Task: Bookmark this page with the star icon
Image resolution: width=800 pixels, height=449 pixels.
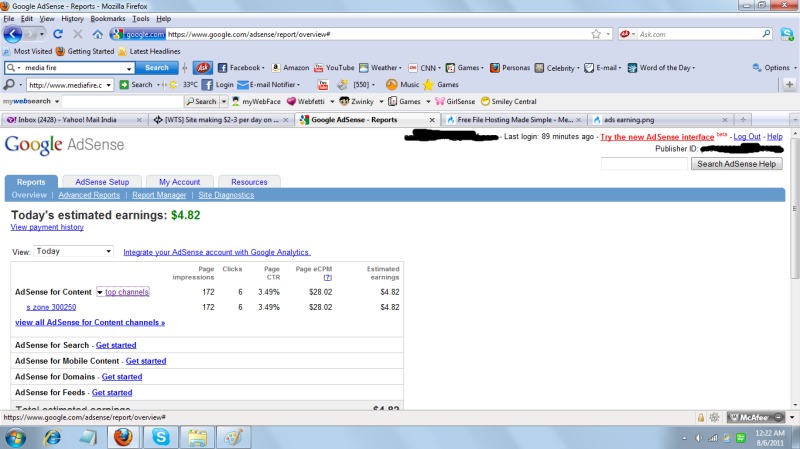Action: [x=596, y=34]
